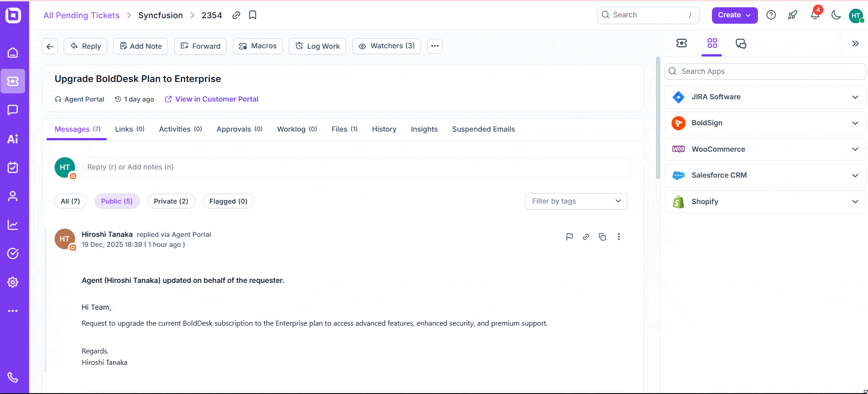Open the Tickets module in sidebar
Viewport: 868px width, 394px height.
[13, 81]
